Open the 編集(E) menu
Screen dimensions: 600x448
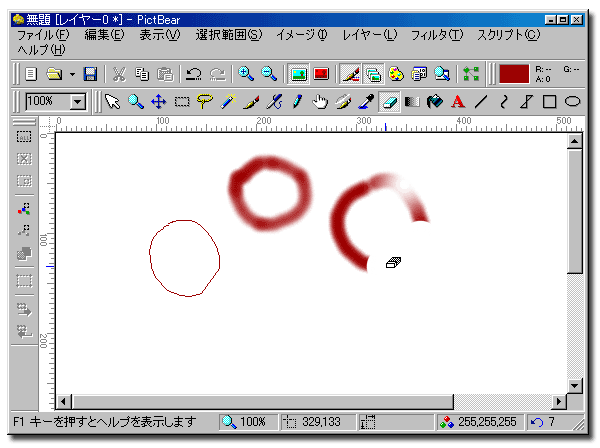[x=104, y=35]
